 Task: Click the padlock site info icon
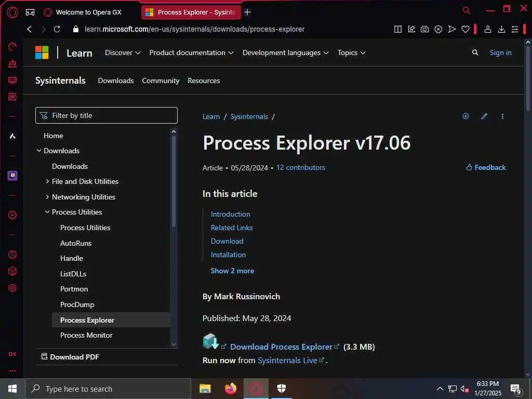[x=76, y=29]
